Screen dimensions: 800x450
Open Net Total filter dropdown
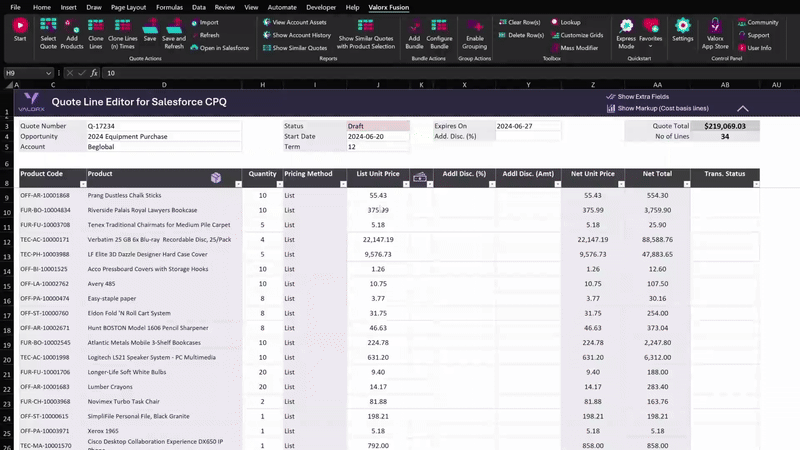687,184
